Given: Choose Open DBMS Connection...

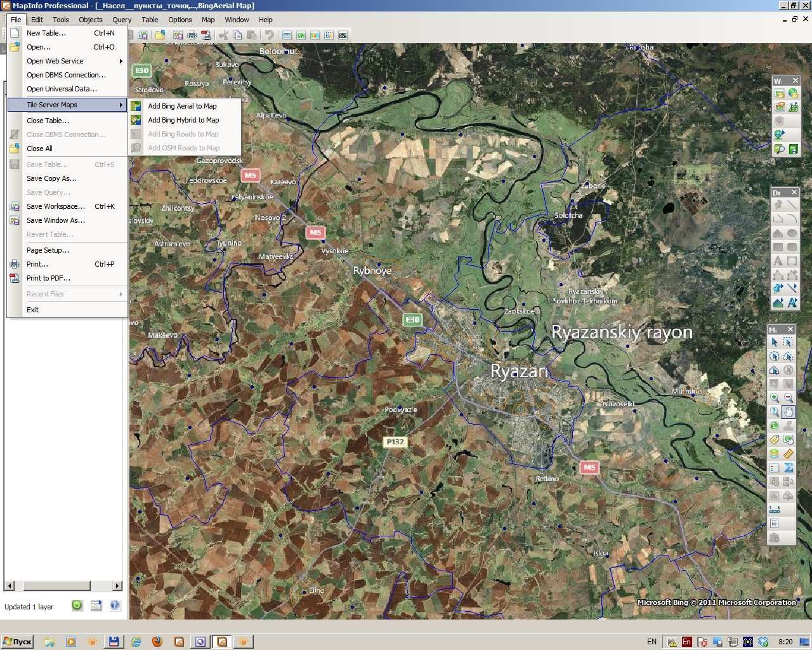Looking at the screenshot, I should 67,75.
